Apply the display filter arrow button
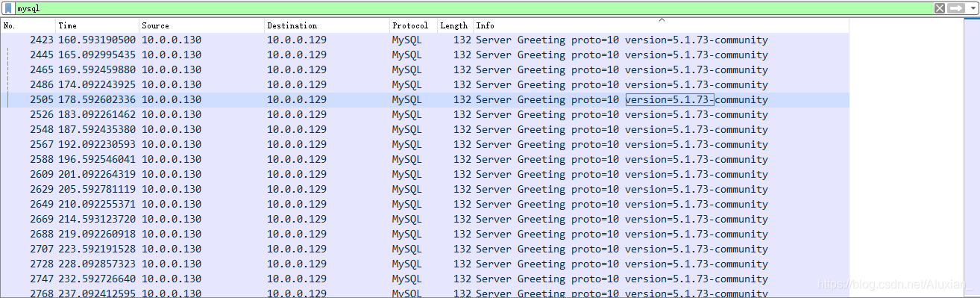 [x=955, y=8]
